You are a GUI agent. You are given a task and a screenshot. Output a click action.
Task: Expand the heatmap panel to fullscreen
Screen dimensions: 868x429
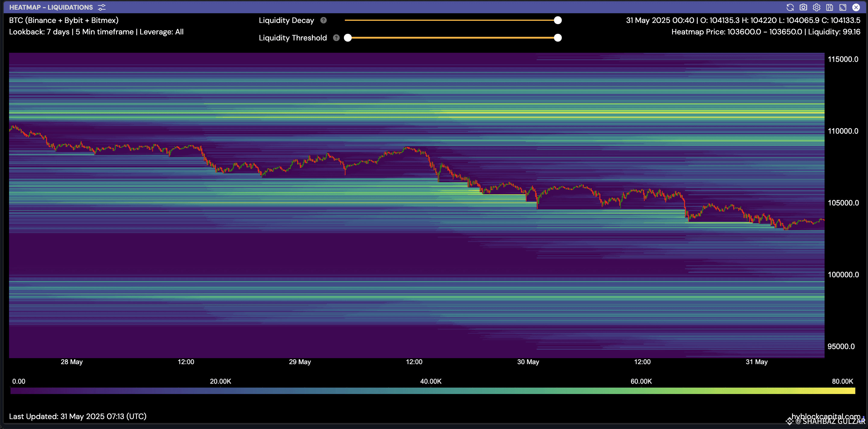tap(843, 8)
